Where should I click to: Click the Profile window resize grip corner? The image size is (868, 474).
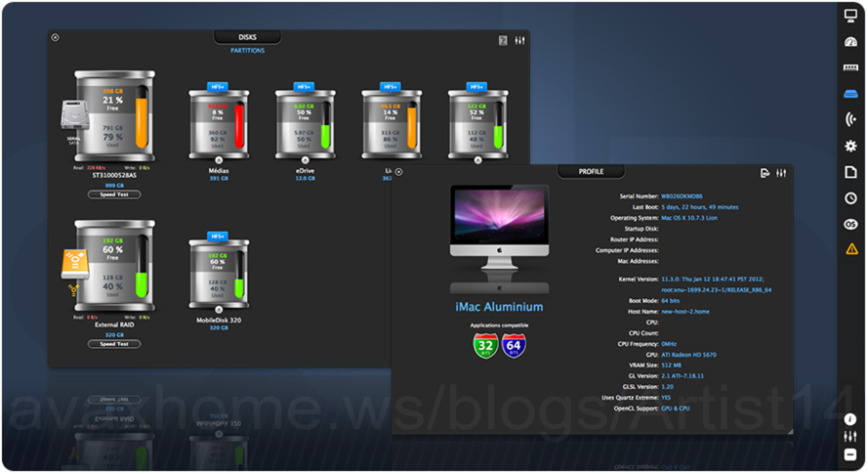[790, 431]
